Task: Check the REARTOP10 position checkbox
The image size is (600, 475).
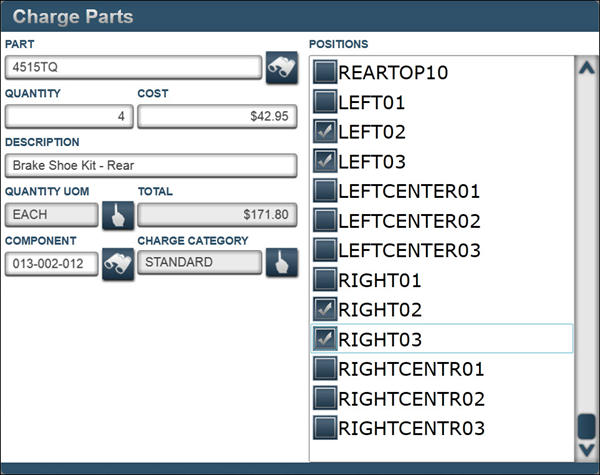Action: (325, 72)
